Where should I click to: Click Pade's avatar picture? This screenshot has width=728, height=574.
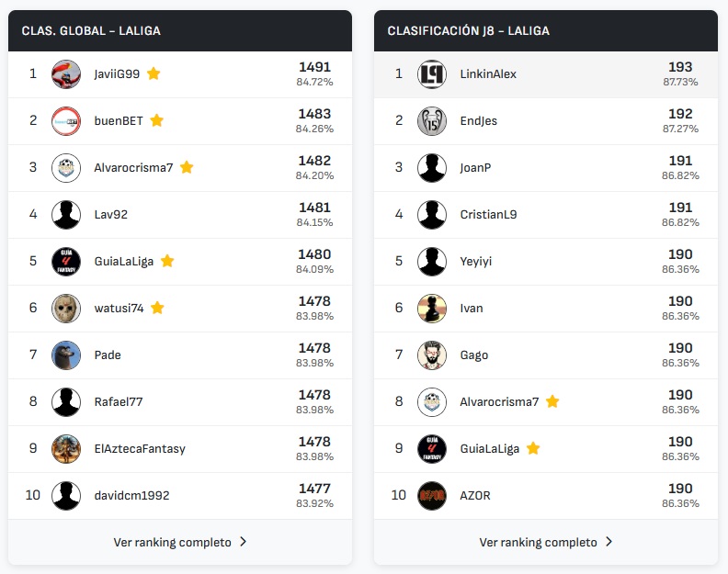click(66, 355)
